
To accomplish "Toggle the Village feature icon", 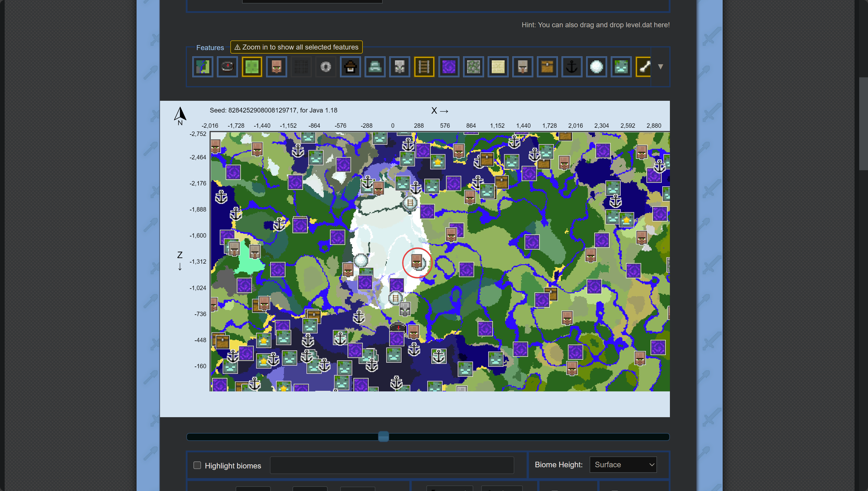I will click(277, 67).
